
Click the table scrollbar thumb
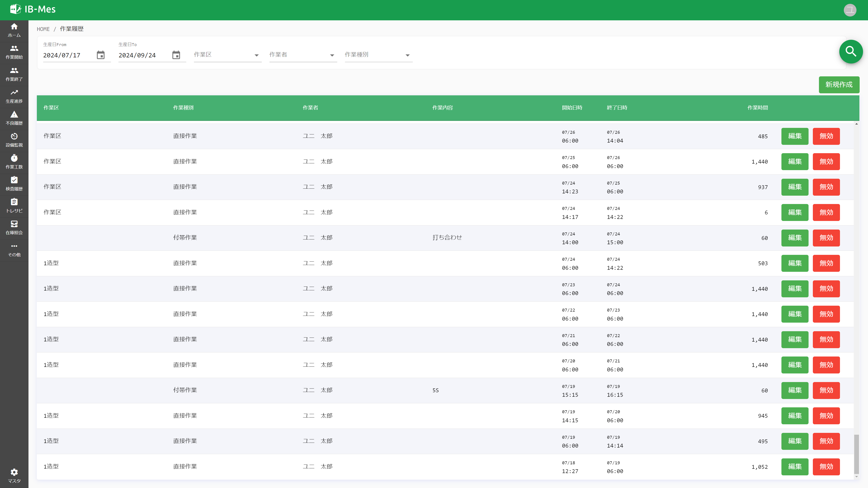pyautogui.click(x=856, y=454)
